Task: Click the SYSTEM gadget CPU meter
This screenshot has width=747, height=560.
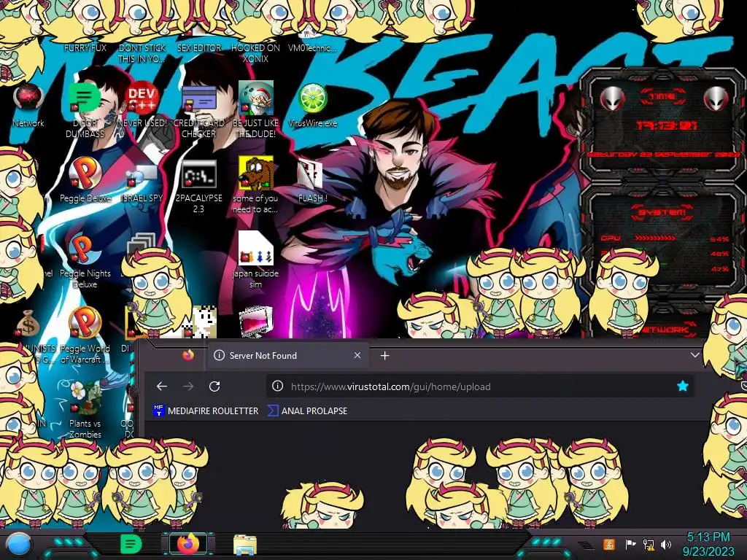Action: (x=665, y=238)
